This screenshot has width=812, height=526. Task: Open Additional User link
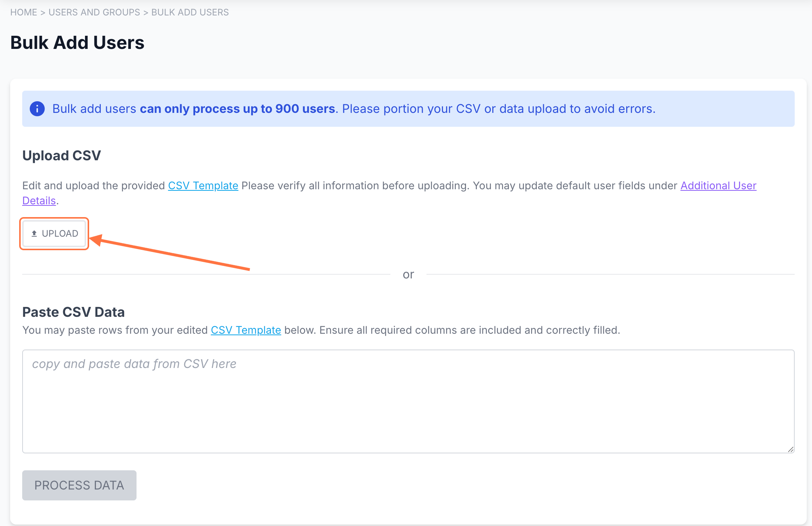point(718,186)
